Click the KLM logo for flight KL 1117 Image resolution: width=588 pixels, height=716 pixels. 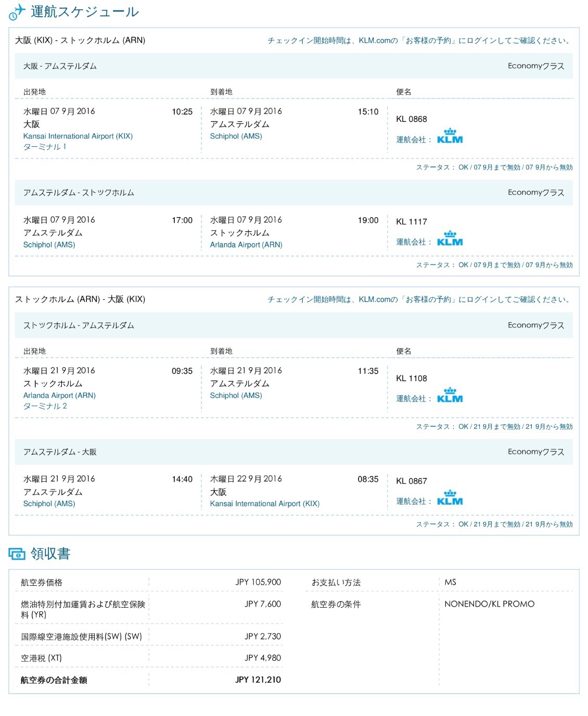point(450,238)
